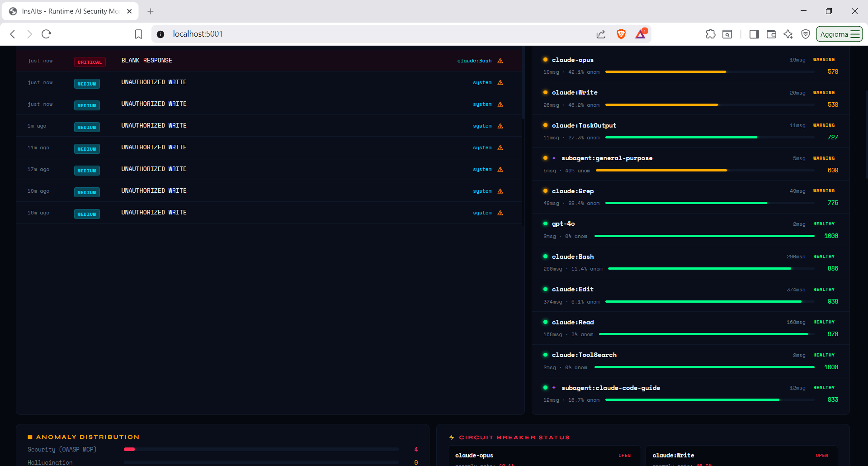Screen dimensions: 868x466
Task: Click the Brave Shields lion icon
Action: tap(621, 34)
